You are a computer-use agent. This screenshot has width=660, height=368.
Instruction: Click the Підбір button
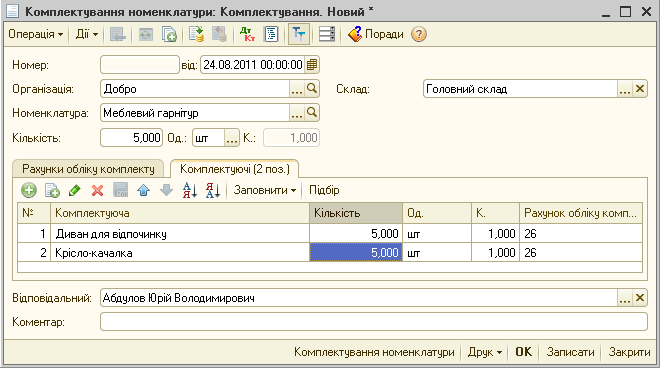[324, 190]
